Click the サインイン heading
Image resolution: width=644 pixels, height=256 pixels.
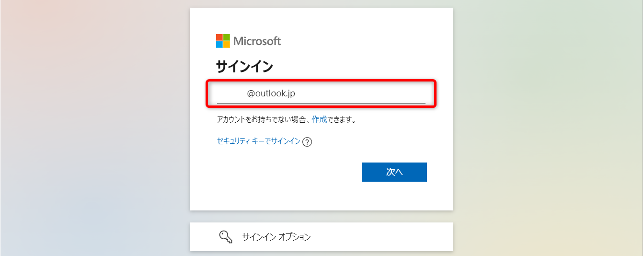click(244, 67)
